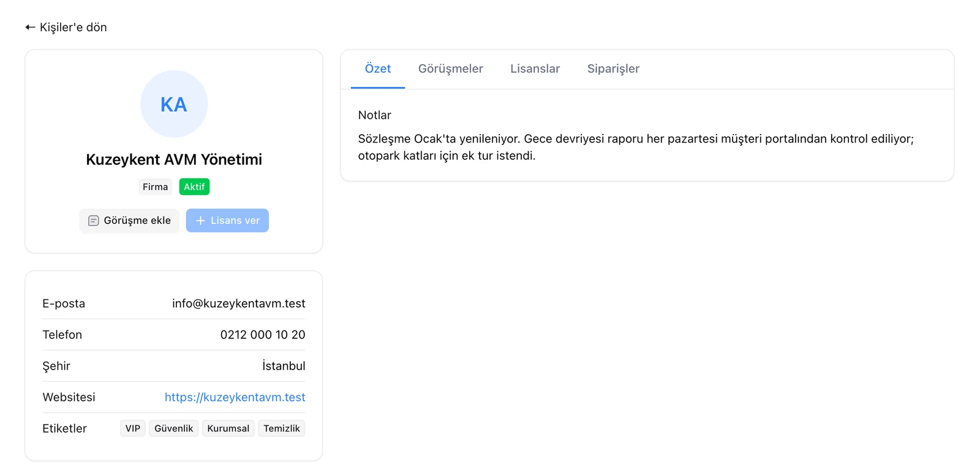This screenshot has width=980, height=473.
Task: Click the Telefon field label
Action: pyautogui.click(x=62, y=335)
